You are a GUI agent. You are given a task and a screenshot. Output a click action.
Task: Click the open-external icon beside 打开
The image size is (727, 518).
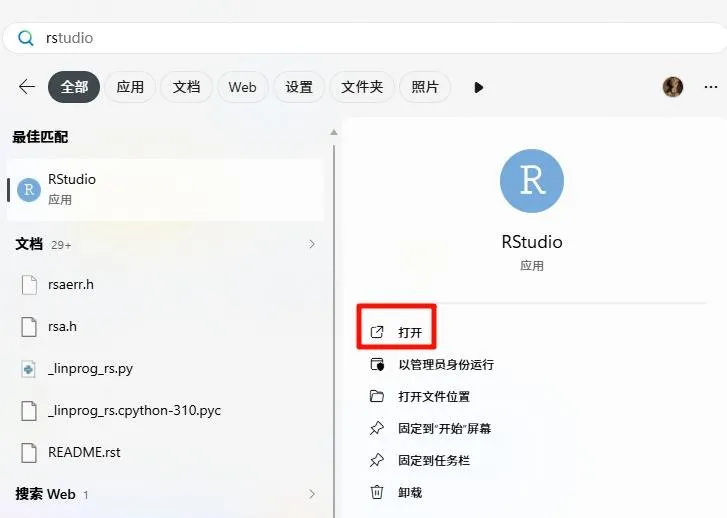pyautogui.click(x=377, y=332)
